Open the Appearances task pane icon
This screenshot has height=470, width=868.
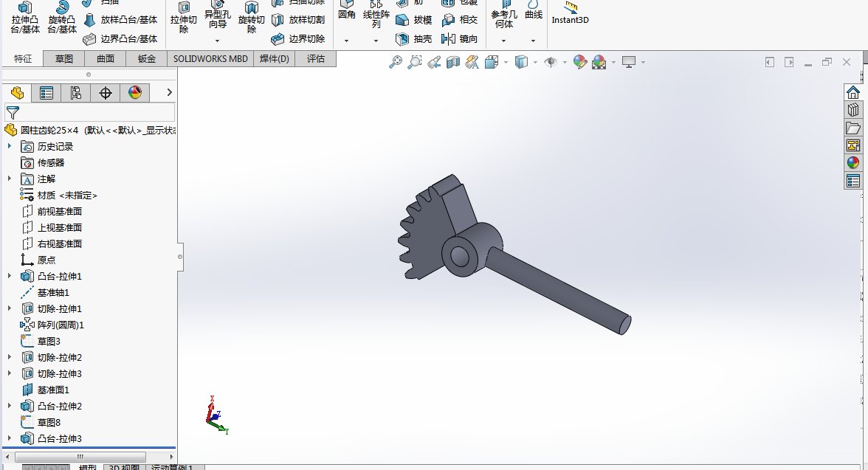pos(853,163)
